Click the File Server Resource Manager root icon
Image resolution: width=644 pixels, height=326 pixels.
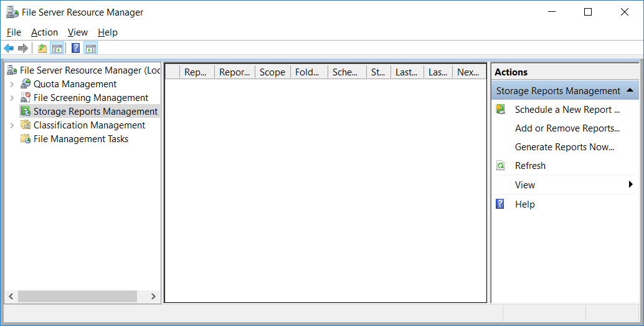tap(12, 70)
